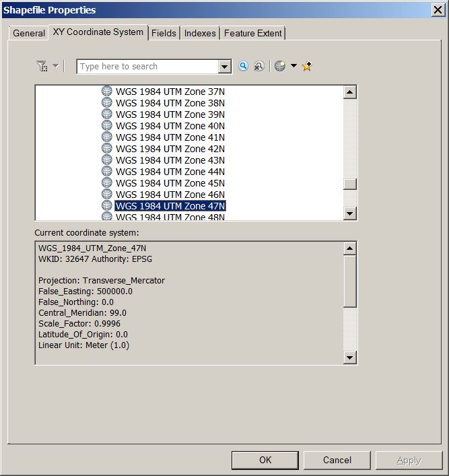This screenshot has height=476, width=449.
Task: Select WGS 1984 UTM Zone 39N
Action: pos(170,114)
